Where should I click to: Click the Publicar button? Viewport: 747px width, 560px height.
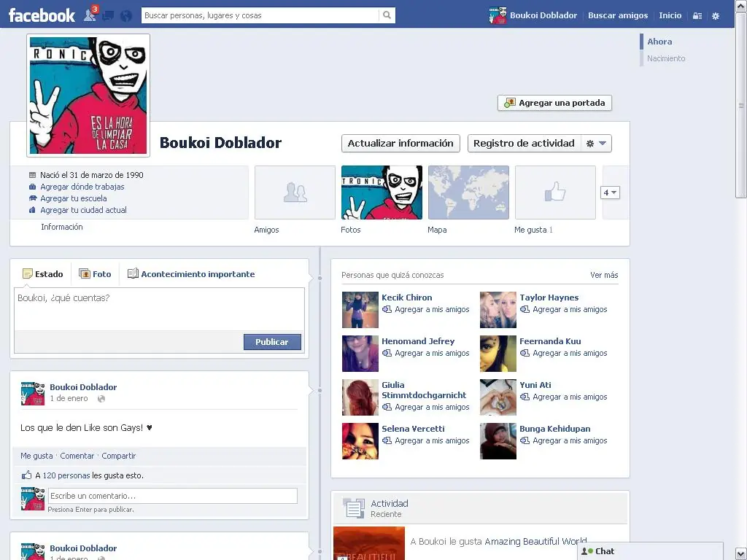272,342
